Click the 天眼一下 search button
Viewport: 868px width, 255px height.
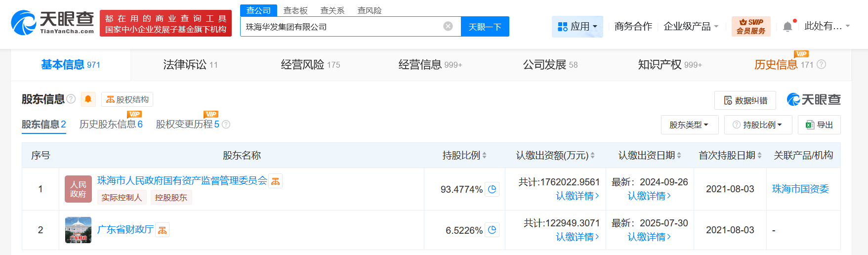(485, 27)
